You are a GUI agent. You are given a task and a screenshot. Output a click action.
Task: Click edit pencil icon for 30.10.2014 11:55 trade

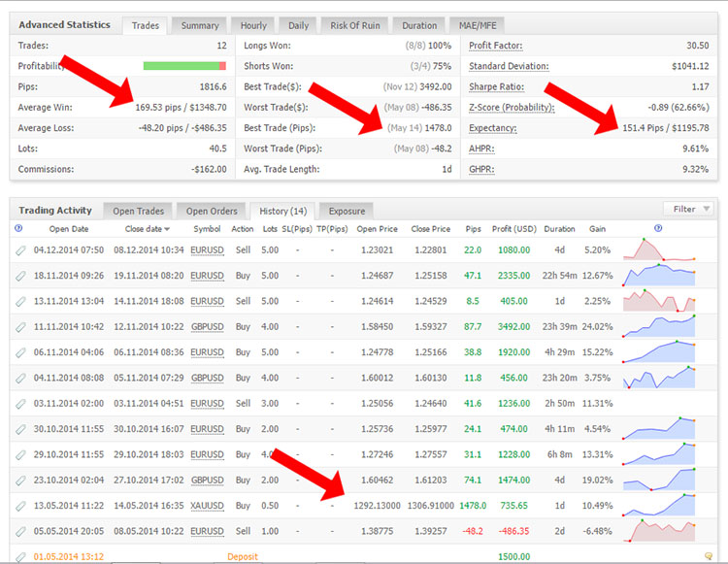pos(20,429)
